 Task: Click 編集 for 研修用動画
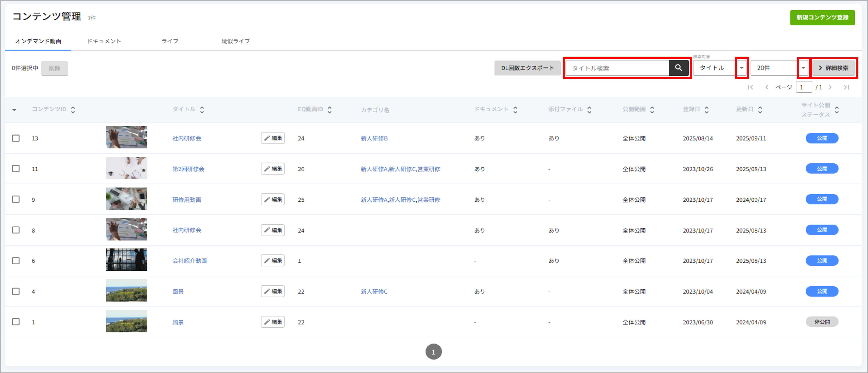point(273,199)
